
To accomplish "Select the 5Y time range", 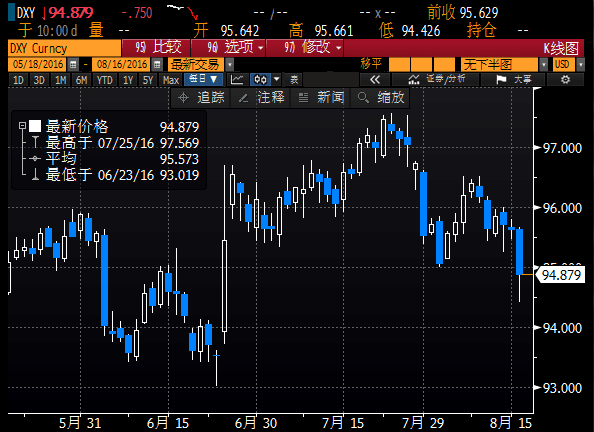I will (148, 80).
